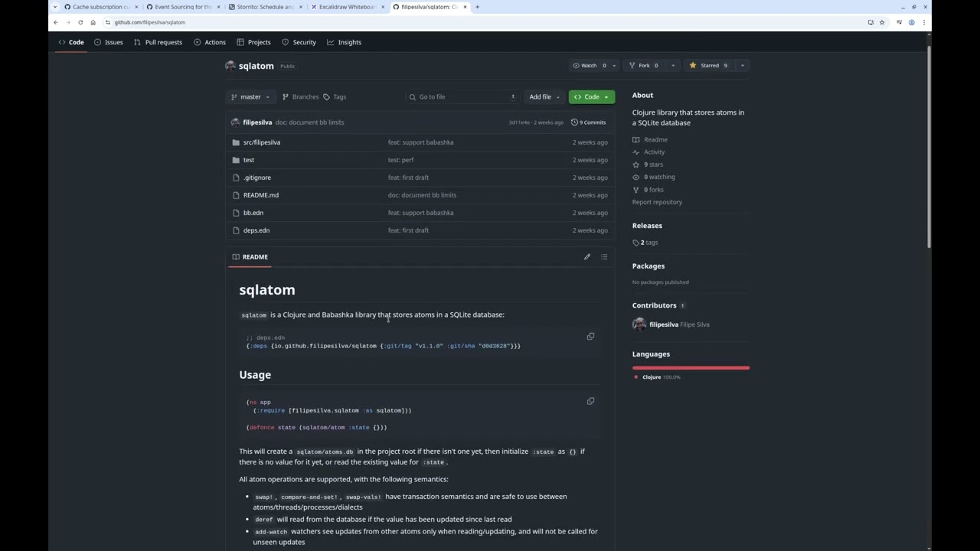980x551 pixels.
Task: Click the Watch button
Action: [589, 66]
